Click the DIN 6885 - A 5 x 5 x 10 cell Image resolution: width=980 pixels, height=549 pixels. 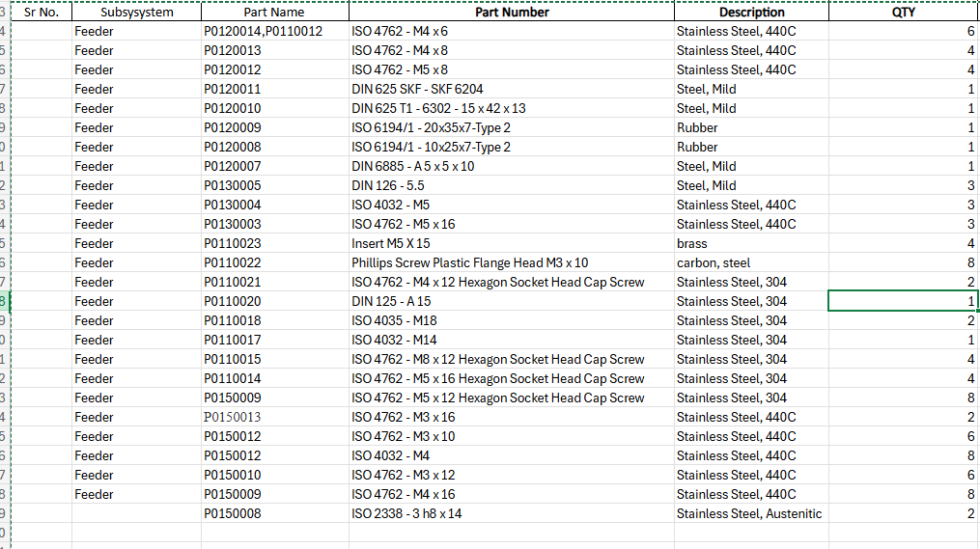pyautogui.click(x=412, y=166)
